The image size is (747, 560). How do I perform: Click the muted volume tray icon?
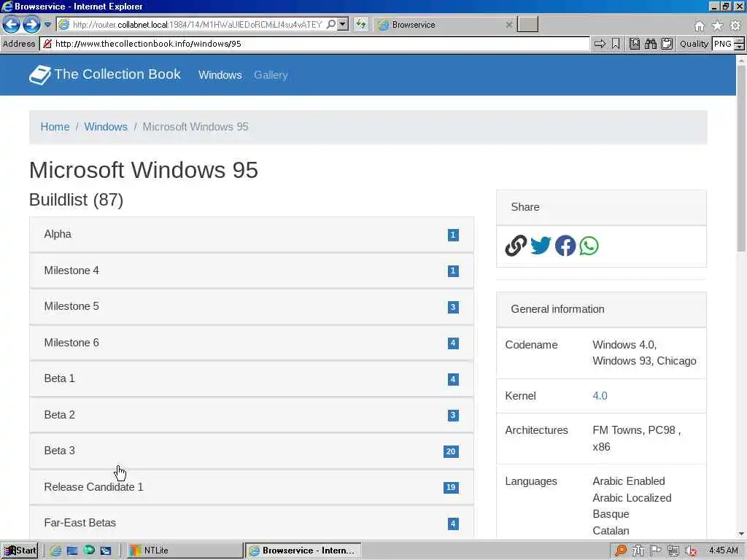(691, 551)
